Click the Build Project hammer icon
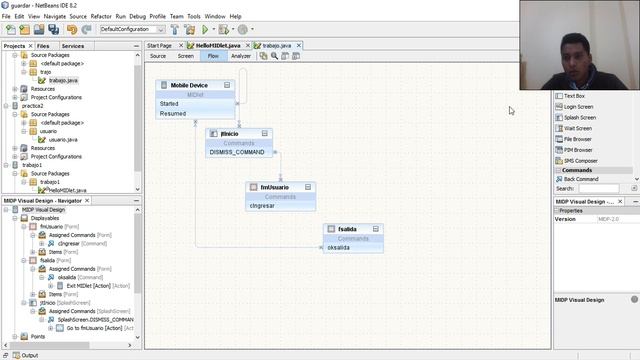Viewport: 640px width, 360px height. coord(175,29)
